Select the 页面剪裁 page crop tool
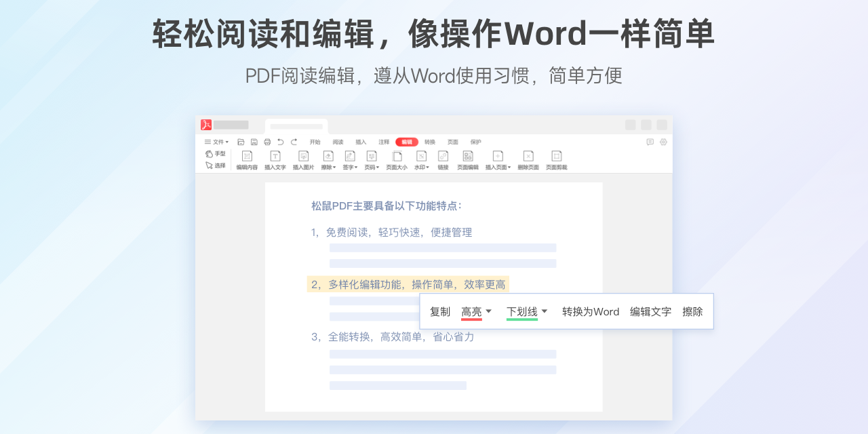868x434 pixels. click(x=557, y=157)
